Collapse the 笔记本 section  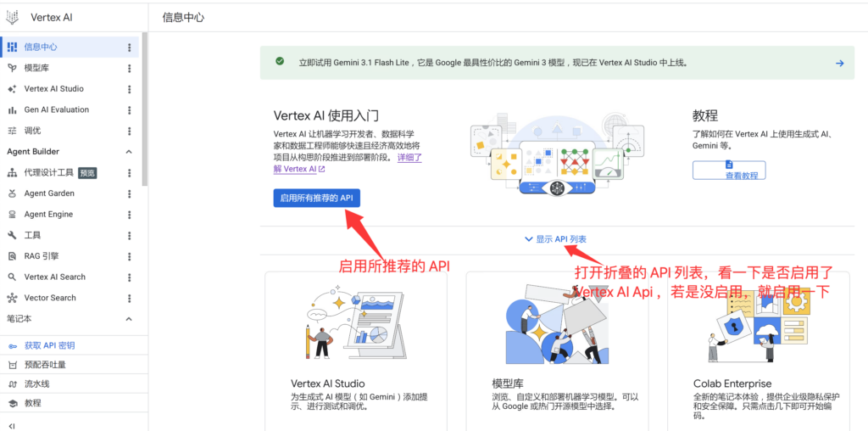[129, 319]
